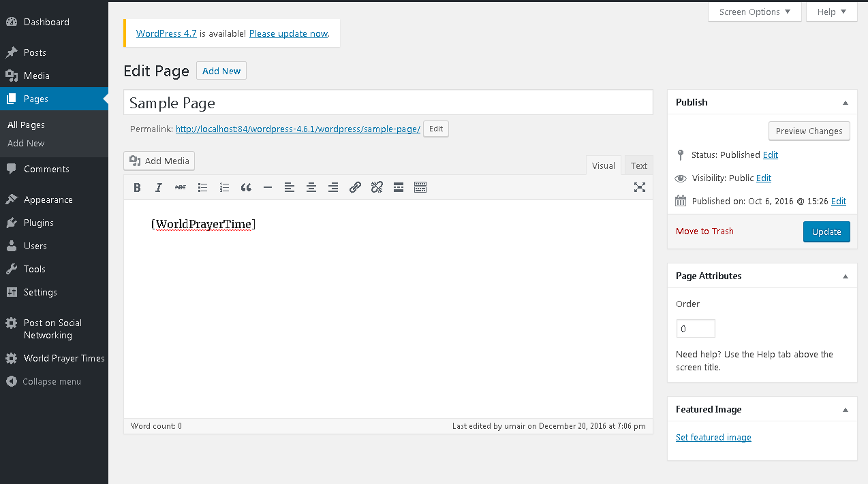Collapse the Page Attributes panel
Viewport: 868px width, 484px height.
846,276
